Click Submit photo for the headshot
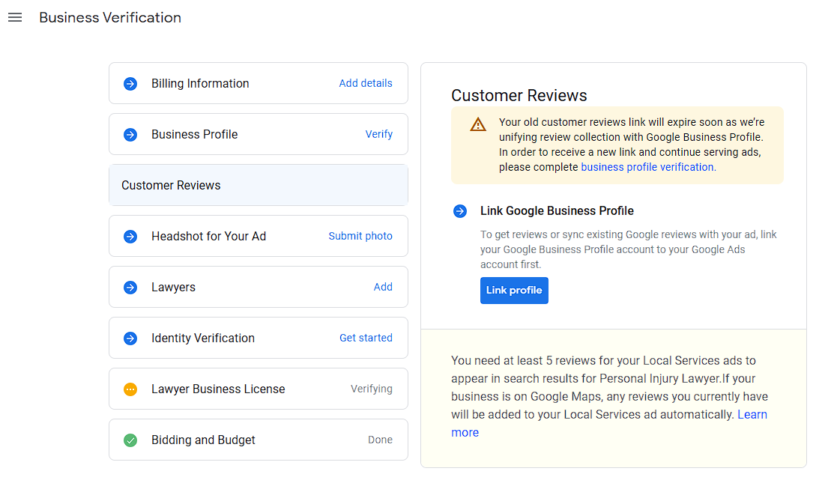The width and height of the screenshot is (834, 504). [x=360, y=236]
